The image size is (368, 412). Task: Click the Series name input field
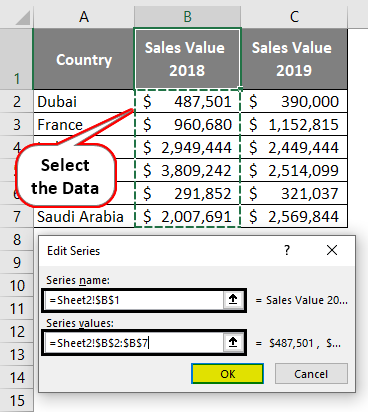pos(133,300)
